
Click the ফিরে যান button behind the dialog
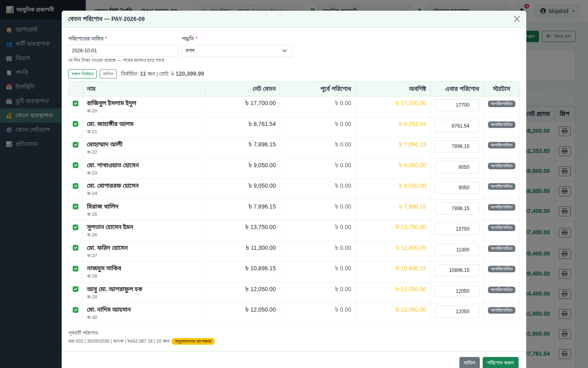[x=559, y=36]
